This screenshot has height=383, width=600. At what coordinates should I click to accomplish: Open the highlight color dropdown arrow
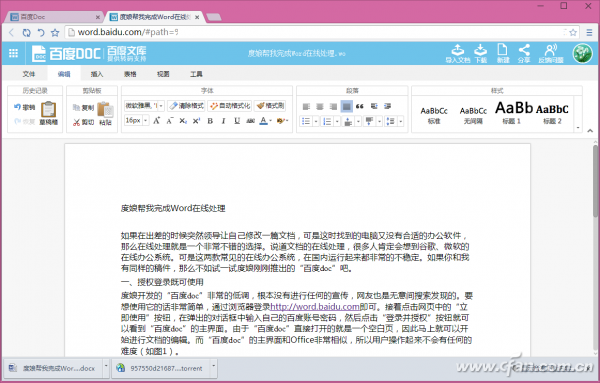coord(287,121)
